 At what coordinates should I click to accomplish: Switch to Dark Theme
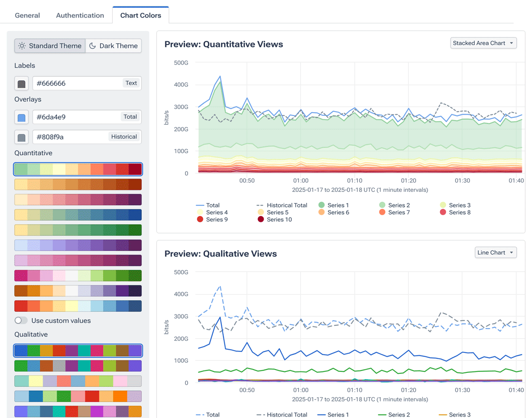click(x=114, y=46)
